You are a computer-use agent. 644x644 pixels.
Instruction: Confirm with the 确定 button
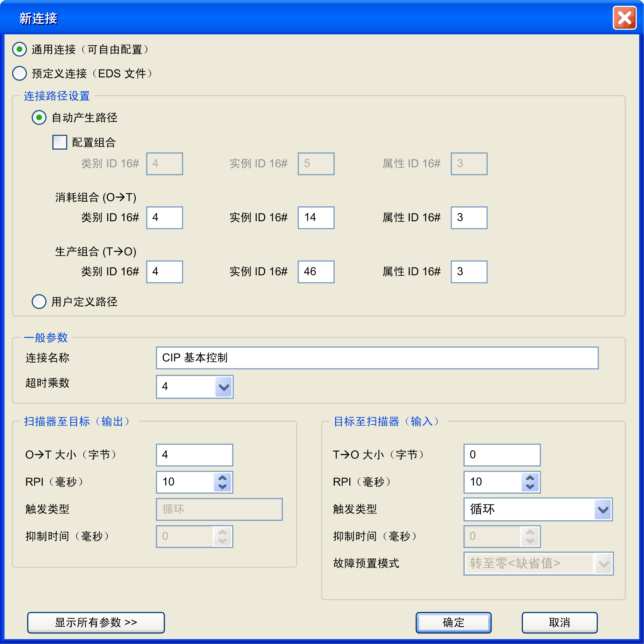click(x=453, y=622)
